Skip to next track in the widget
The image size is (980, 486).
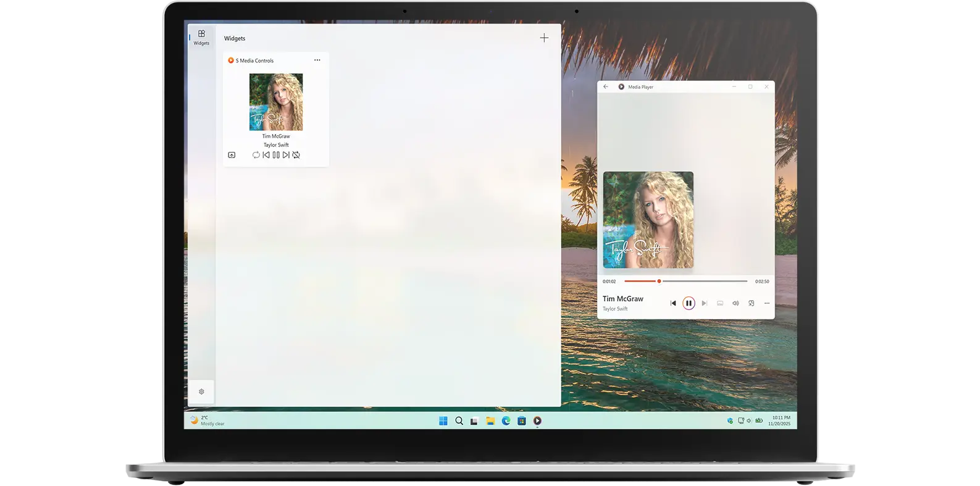click(286, 155)
